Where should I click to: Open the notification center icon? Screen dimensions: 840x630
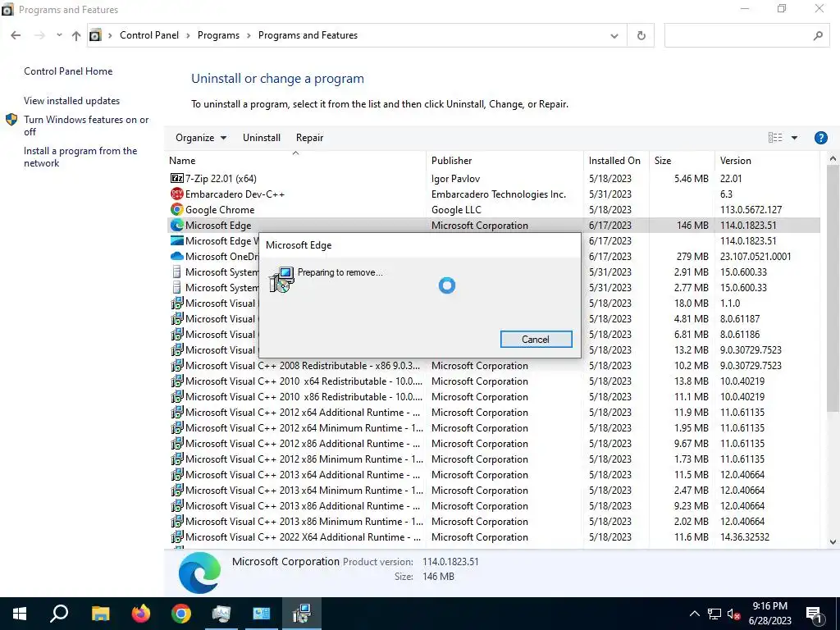[x=815, y=614]
